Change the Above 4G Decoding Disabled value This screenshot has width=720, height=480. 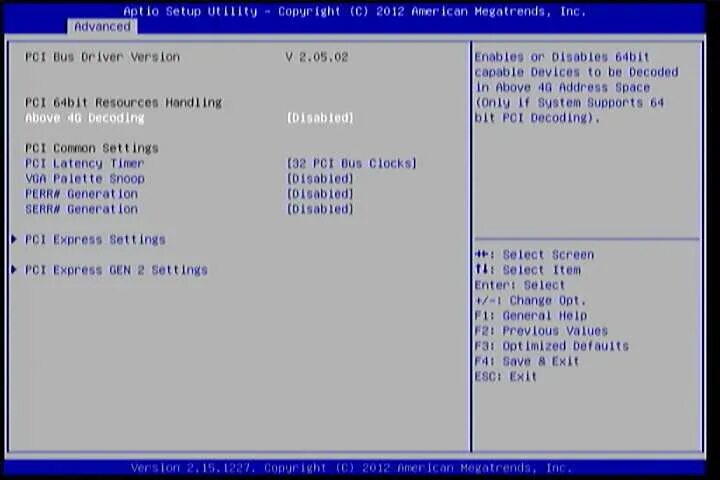pyautogui.click(x=320, y=118)
